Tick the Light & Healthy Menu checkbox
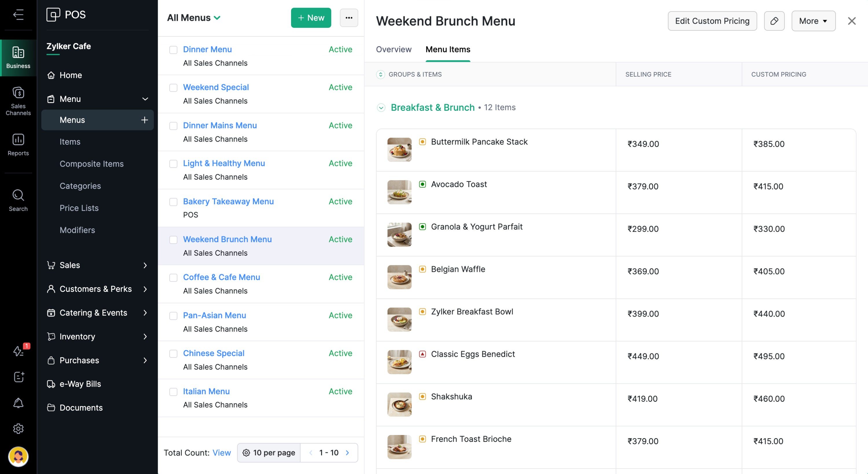Viewport: 868px width, 474px height. [173, 164]
